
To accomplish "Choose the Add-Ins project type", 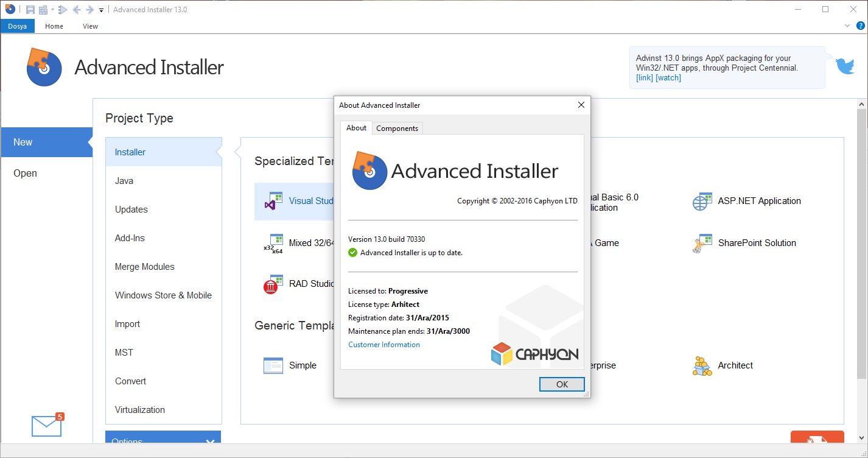I will click(x=163, y=238).
